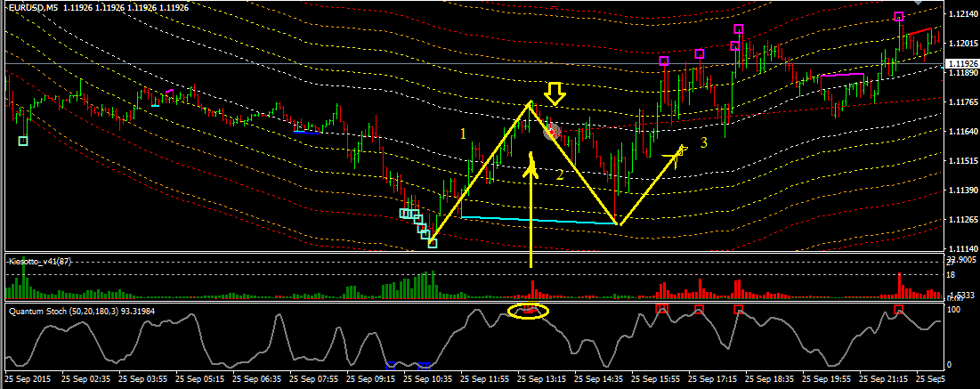Click the 25 Sep 15:55 time label

655,379
